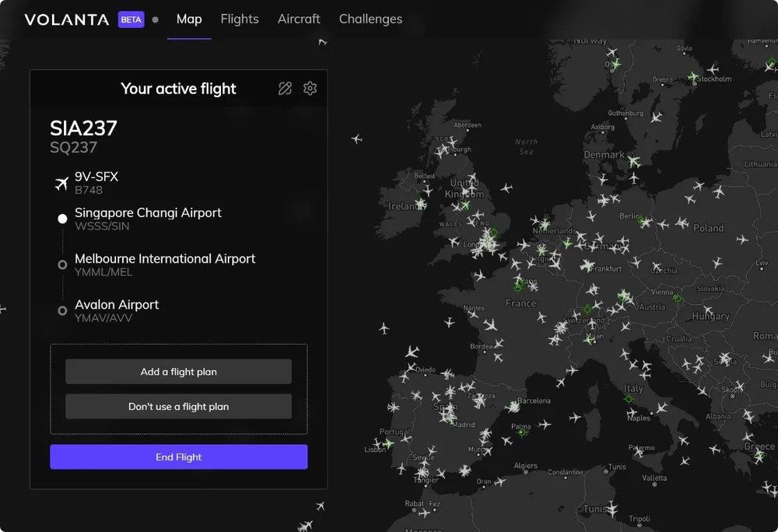Viewport: 778px width, 532px height.
Task: Click the End Flight button
Action: [178, 457]
